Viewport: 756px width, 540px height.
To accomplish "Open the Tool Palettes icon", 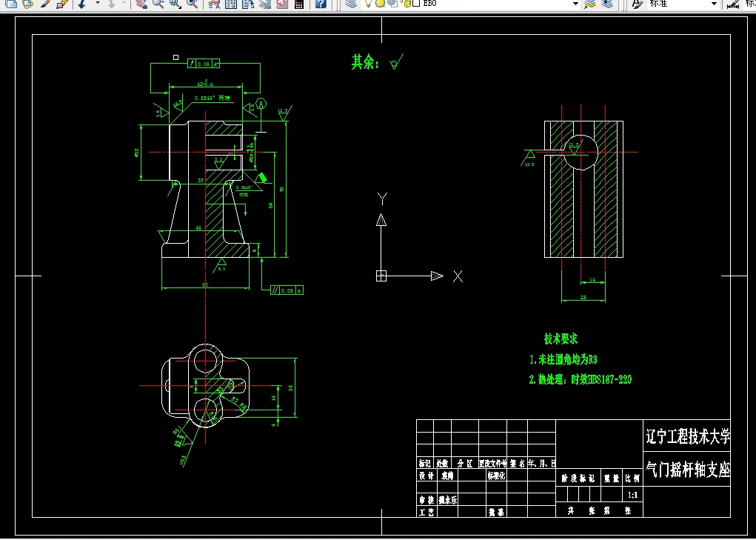I will 248,4.
